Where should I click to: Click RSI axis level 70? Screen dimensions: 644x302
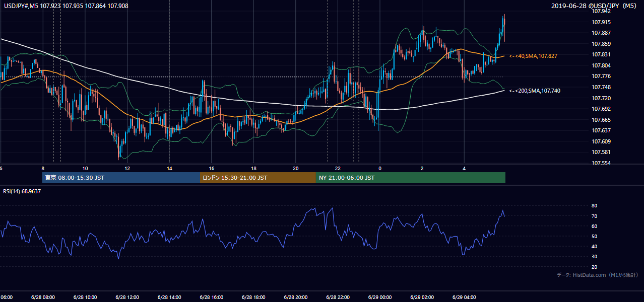(594, 216)
